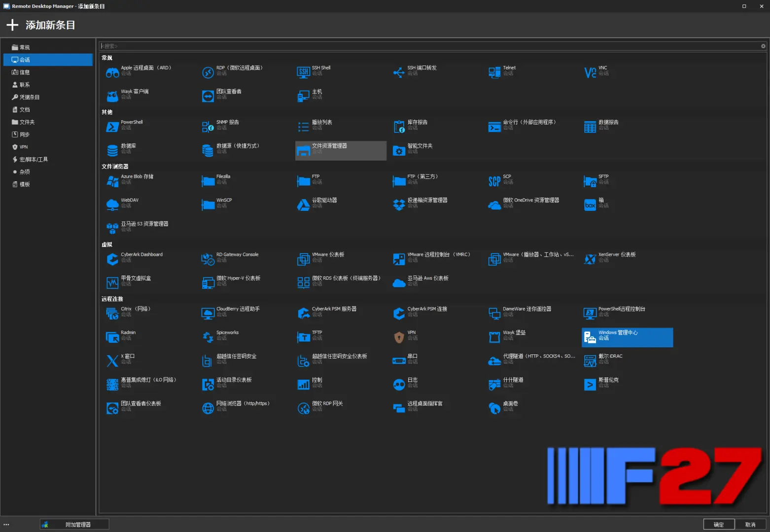Screen dimensions: 770x532
Task: Select the SSH 端口转发 icon
Action: (x=399, y=73)
